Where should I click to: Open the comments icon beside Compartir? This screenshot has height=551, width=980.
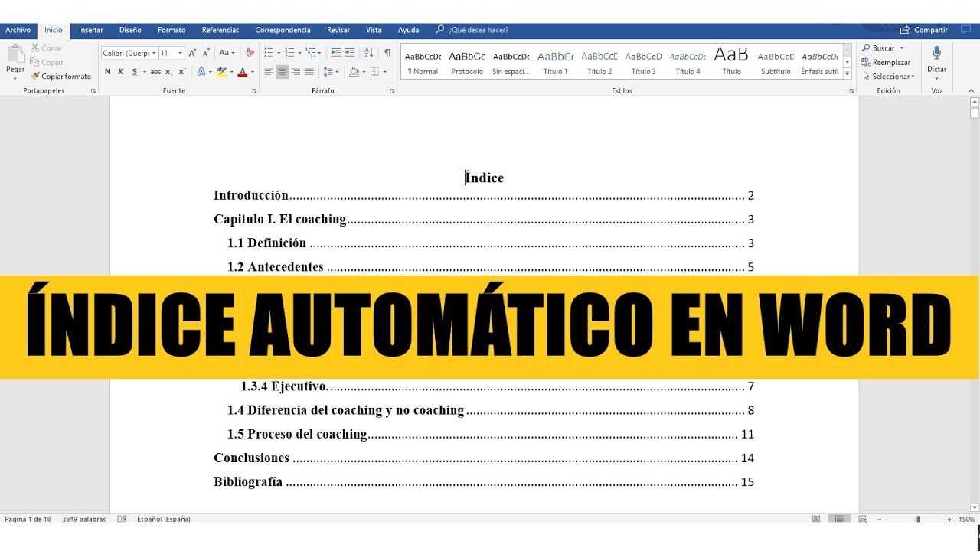[x=965, y=30]
